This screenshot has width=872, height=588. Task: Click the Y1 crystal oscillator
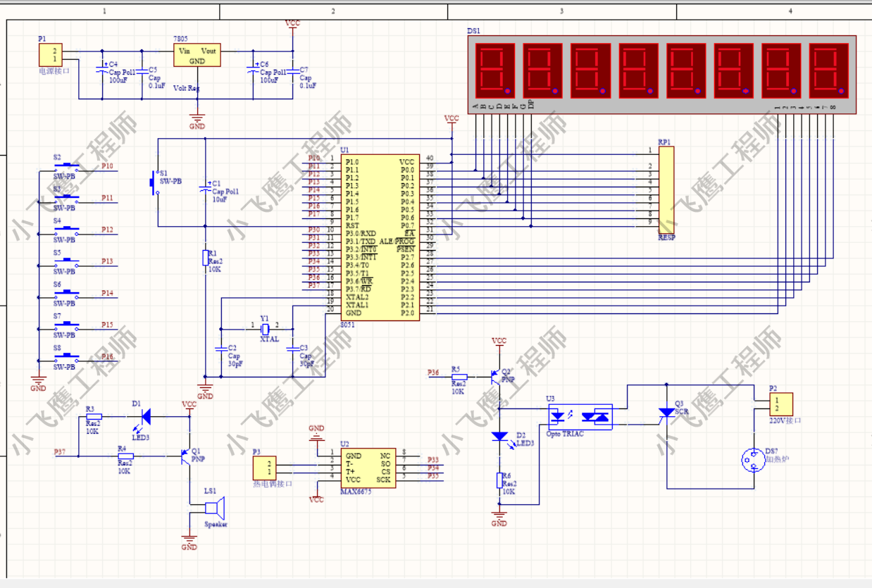pyautogui.click(x=266, y=330)
